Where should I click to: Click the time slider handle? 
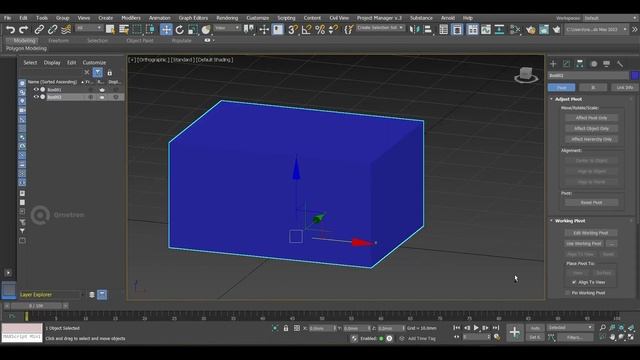[36, 306]
